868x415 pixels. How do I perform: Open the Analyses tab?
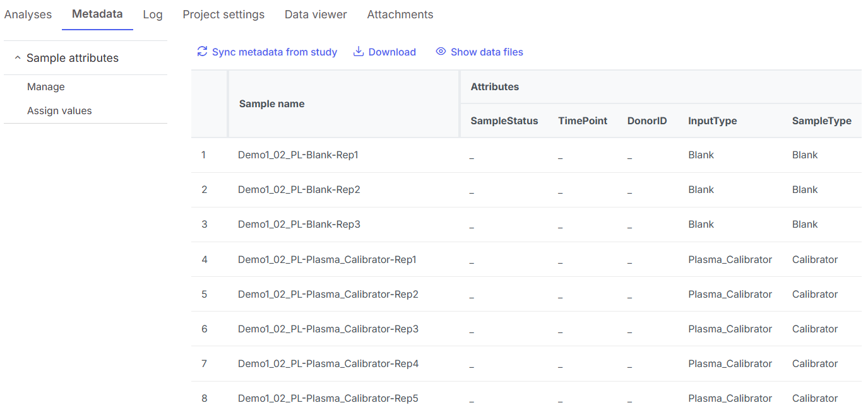(x=28, y=15)
